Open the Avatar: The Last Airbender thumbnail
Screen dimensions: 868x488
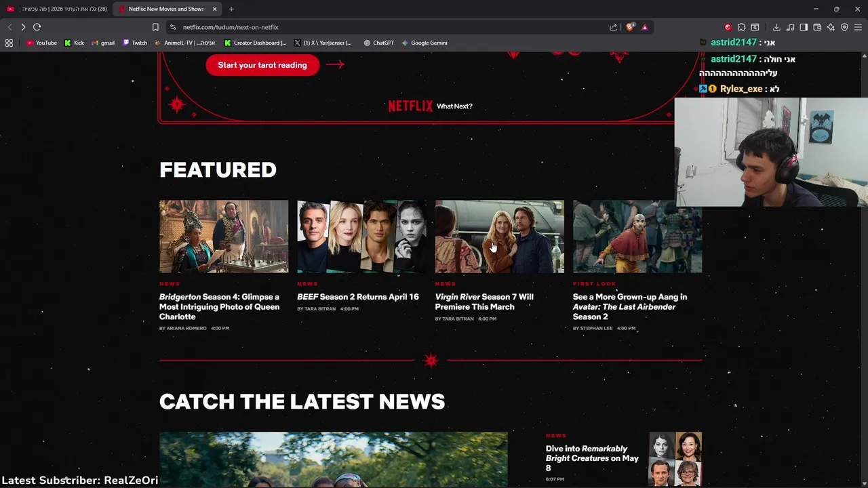pos(637,237)
